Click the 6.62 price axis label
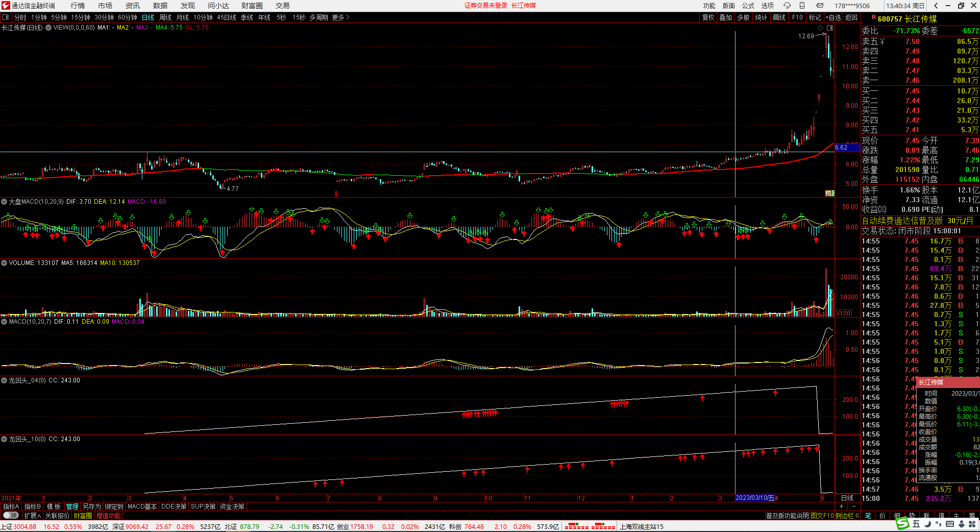980x532 pixels. (847, 148)
